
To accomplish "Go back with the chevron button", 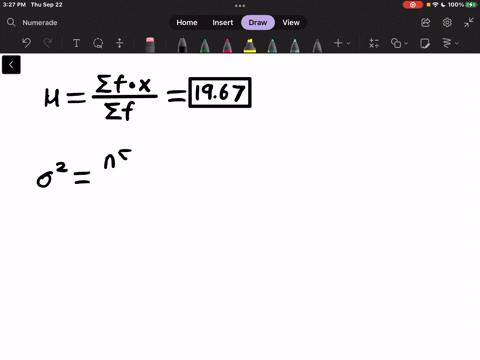I will coord(11,65).
